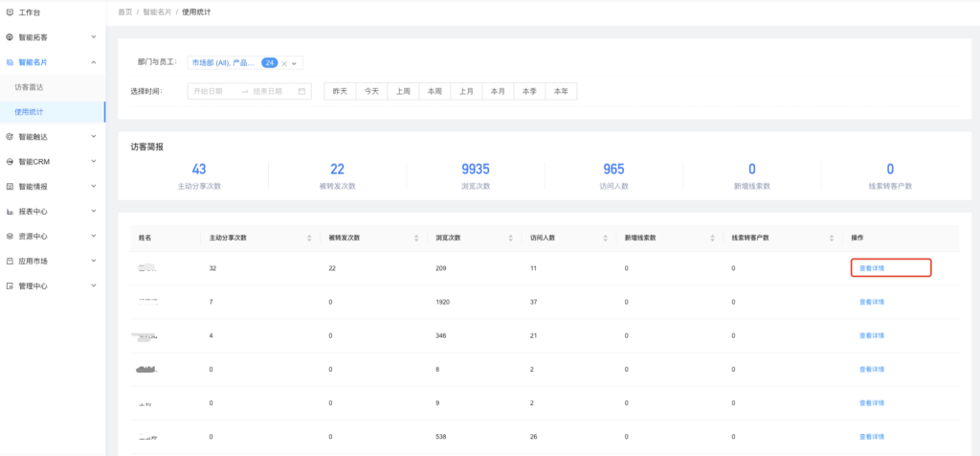The height and width of the screenshot is (456, 980).
Task: Click the 资源中心 sidebar icon
Action: point(10,236)
